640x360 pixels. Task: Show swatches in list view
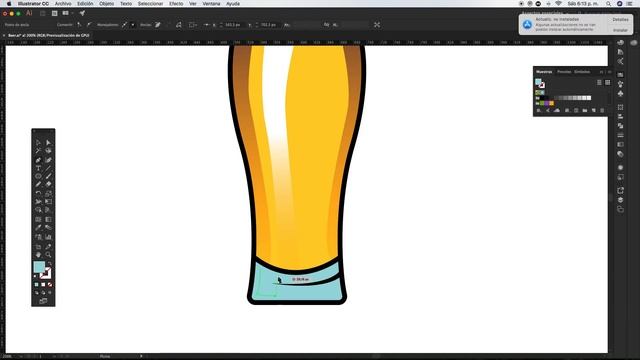(599, 82)
